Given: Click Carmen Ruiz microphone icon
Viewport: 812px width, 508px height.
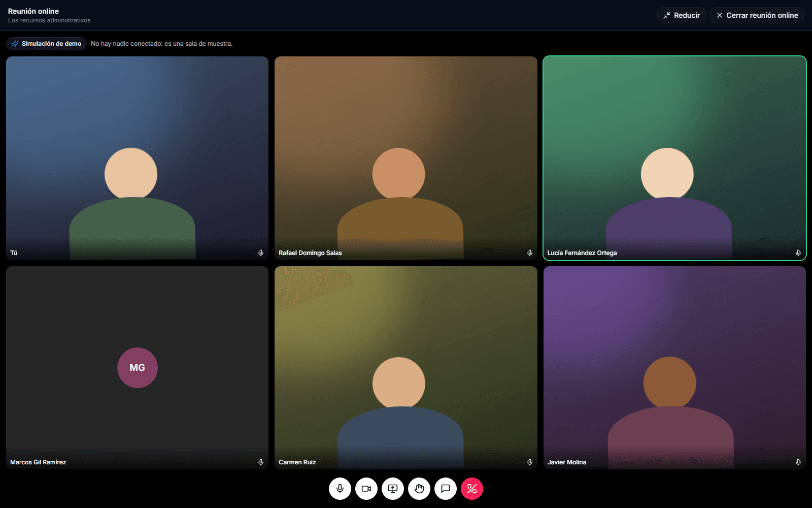Looking at the screenshot, I should tap(530, 462).
